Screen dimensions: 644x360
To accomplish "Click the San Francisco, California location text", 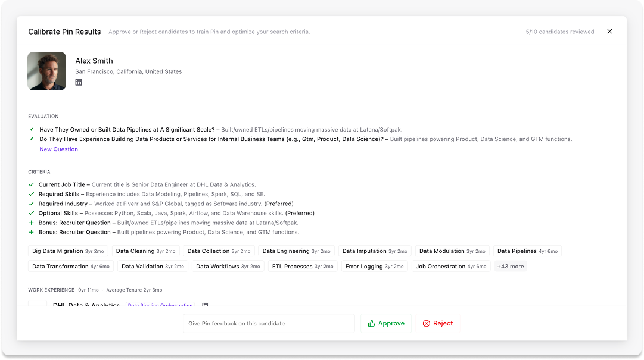I will click(x=129, y=71).
